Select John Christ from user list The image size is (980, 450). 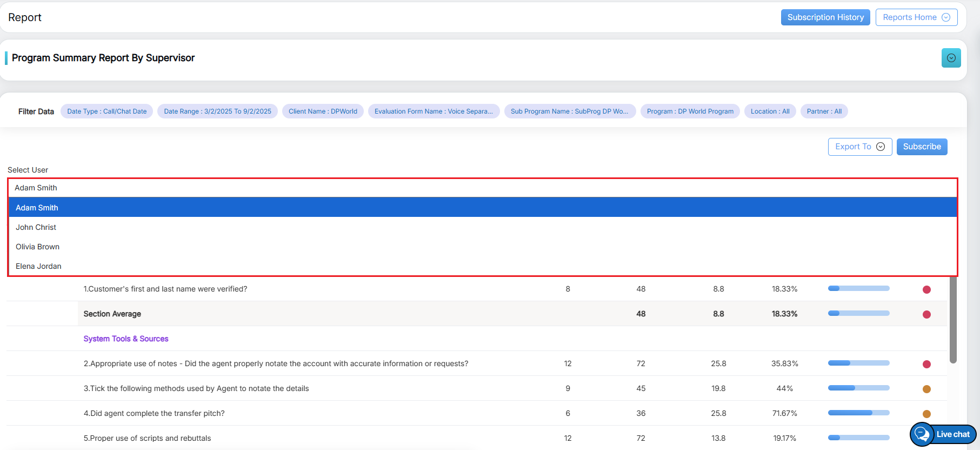(36, 227)
